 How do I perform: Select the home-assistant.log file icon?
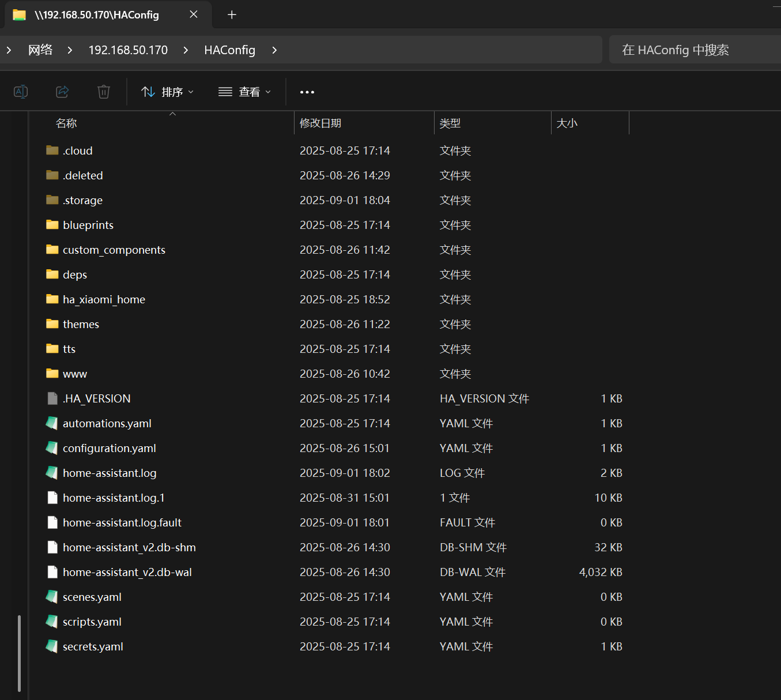point(52,473)
